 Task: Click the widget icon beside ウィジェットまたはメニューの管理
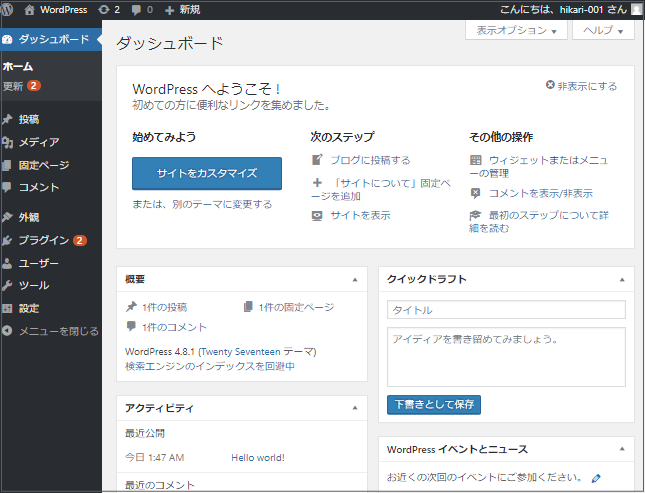[x=476, y=160]
